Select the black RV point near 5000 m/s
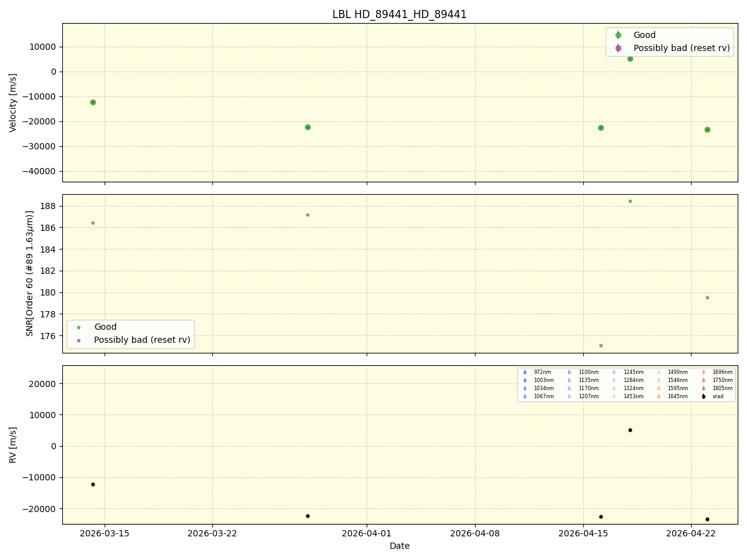Image resolution: width=747 pixels, height=560 pixels. 630,430
